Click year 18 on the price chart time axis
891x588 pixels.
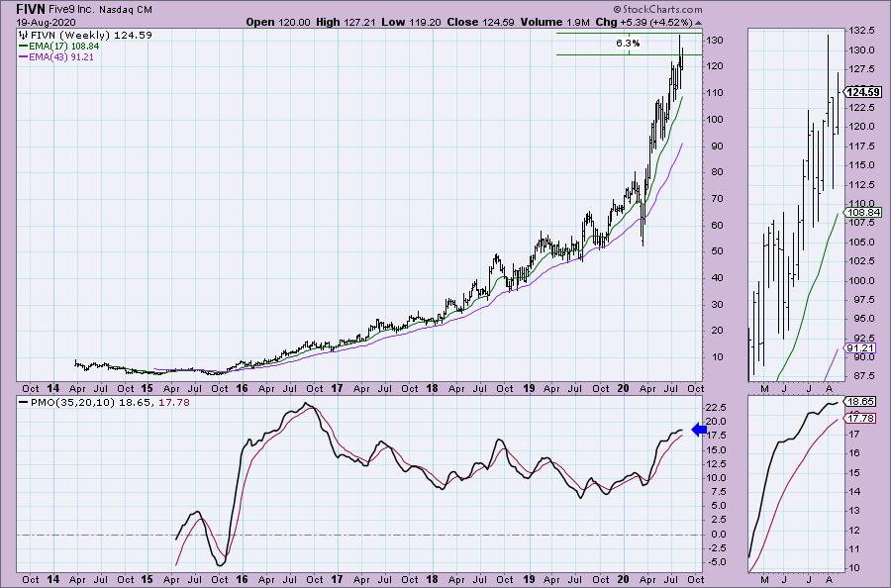click(433, 389)
